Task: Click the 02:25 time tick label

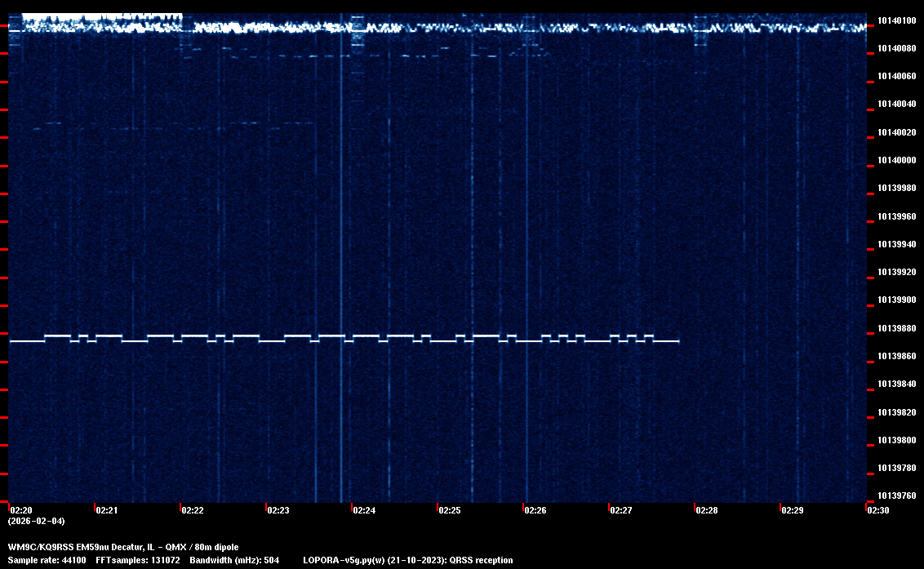Action: click(x=449, y=510)
